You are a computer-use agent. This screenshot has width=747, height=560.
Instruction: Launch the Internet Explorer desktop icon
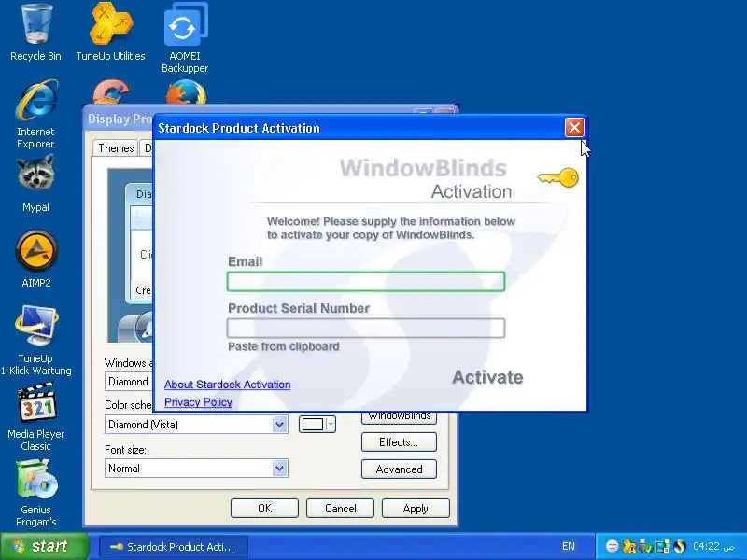pos(35,114)
